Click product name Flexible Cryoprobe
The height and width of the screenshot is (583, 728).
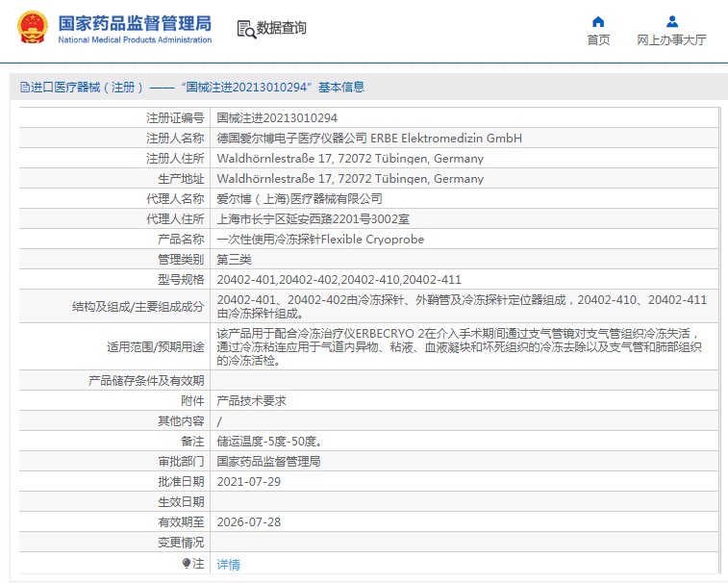point(372,240)
